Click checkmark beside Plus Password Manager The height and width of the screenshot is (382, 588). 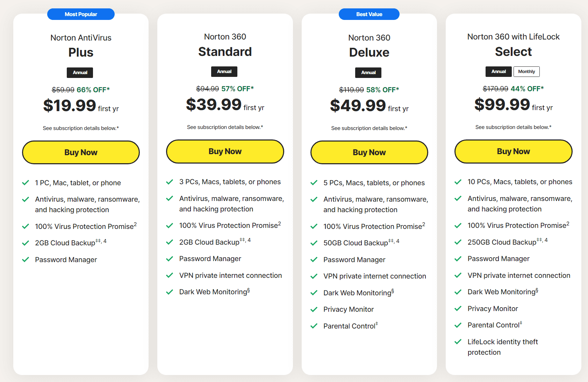click(x=26, y=260)
